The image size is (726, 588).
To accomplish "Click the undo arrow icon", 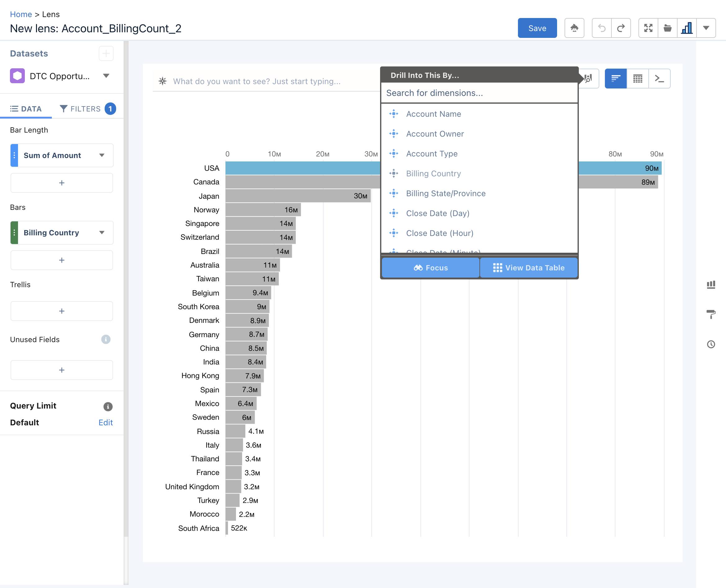I will pos(601,28).
